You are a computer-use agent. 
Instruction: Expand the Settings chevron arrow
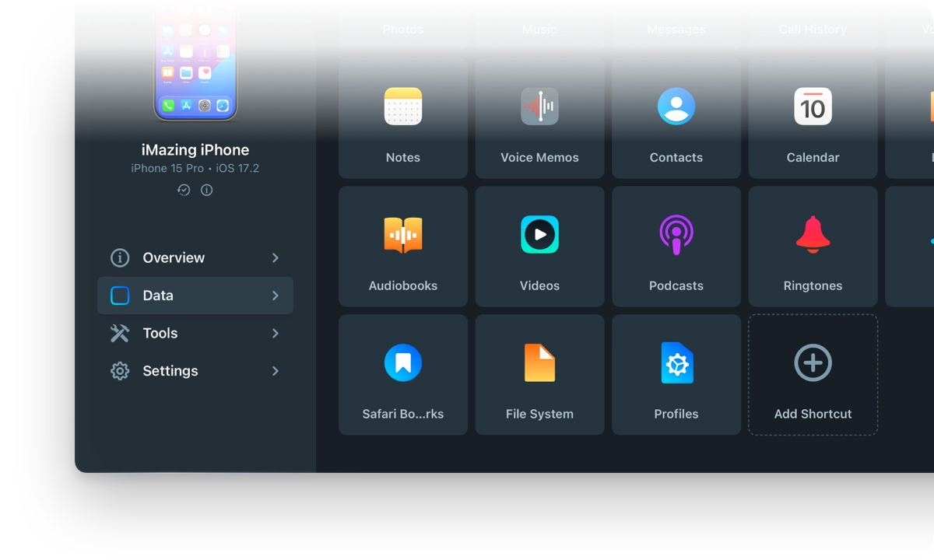(276, 371)
